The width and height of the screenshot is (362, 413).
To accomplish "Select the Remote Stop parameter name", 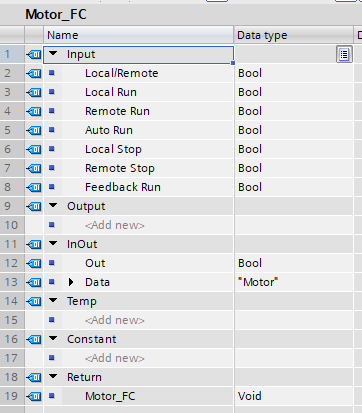I will [x=120, y=168].
